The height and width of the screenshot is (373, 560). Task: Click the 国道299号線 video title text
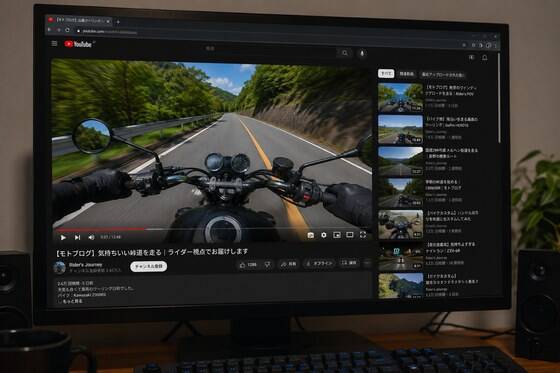pyautogui.click(x=451, y=153)
